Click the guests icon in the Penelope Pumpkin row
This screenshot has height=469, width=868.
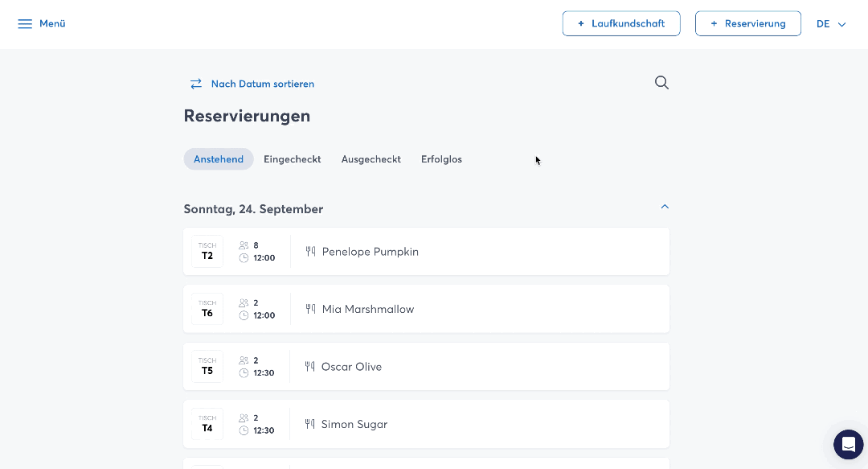point(244,245)
